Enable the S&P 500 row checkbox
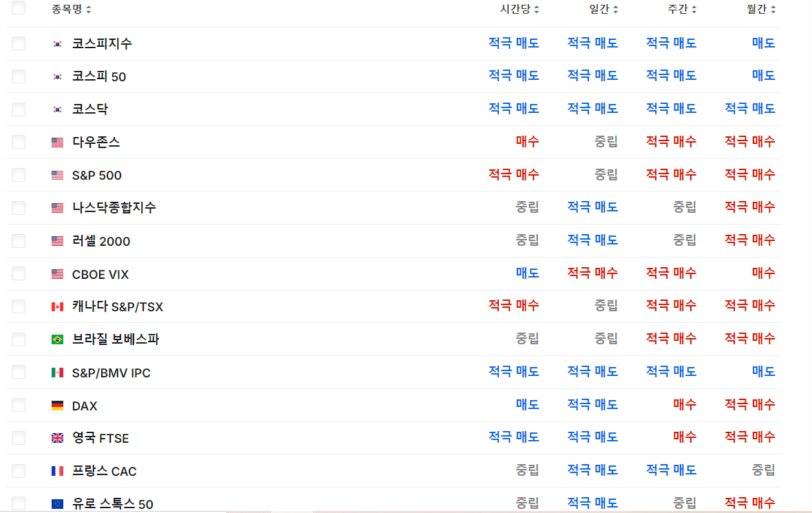 [x=19, y=175]
